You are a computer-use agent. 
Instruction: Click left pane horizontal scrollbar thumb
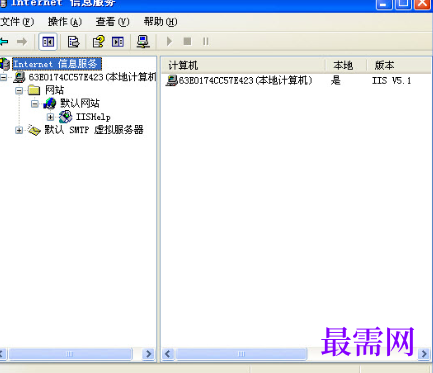(x=70, y=354)
